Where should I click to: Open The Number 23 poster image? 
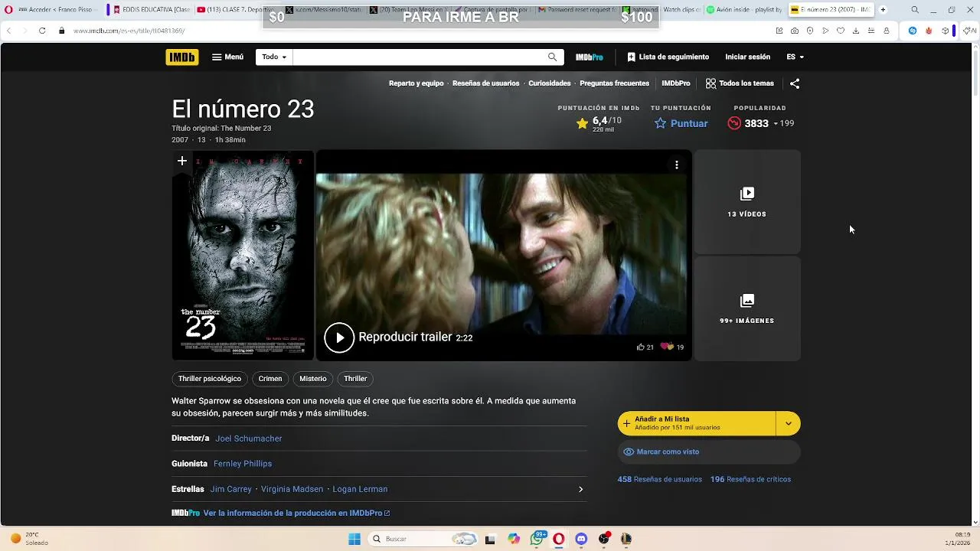pos(243,255)
